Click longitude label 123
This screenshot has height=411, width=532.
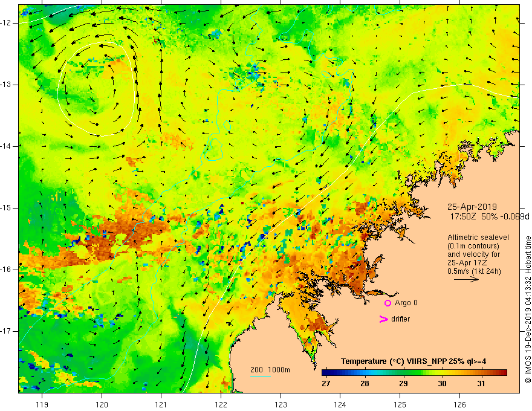[281, 404]
